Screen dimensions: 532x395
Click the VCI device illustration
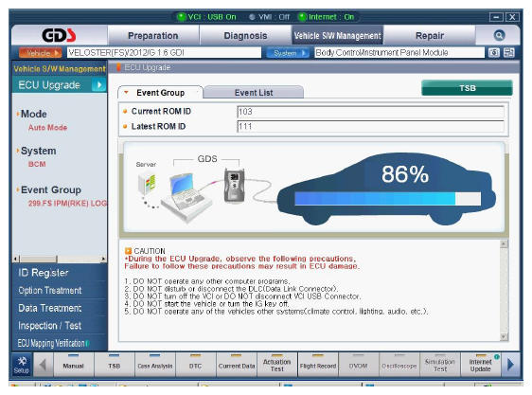point(234,185)
